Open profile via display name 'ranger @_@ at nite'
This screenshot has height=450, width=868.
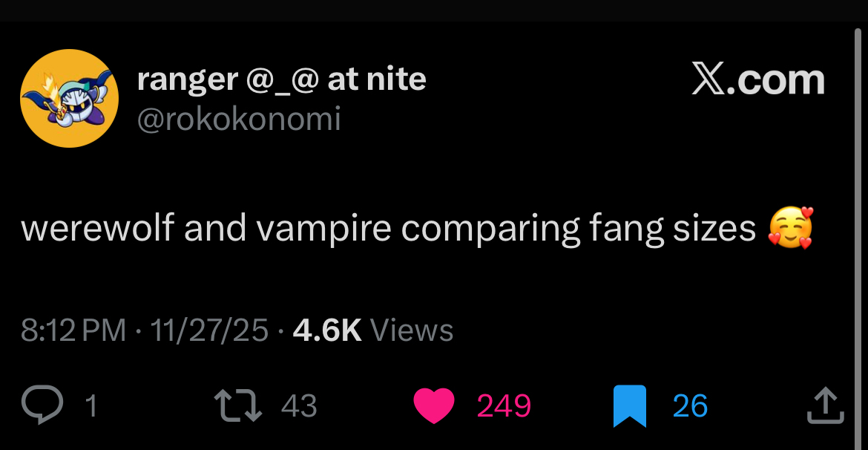(x=281, y=79)
